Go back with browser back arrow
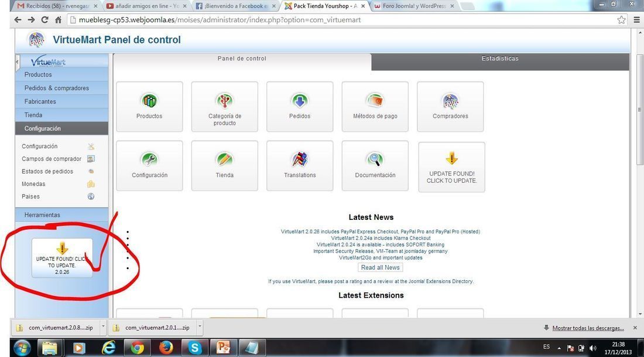This screenshot has height=357, width=644. [18, 20]
